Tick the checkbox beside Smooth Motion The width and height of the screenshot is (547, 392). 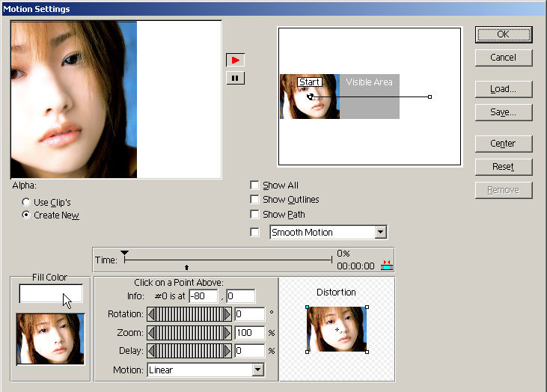(254, 232)
